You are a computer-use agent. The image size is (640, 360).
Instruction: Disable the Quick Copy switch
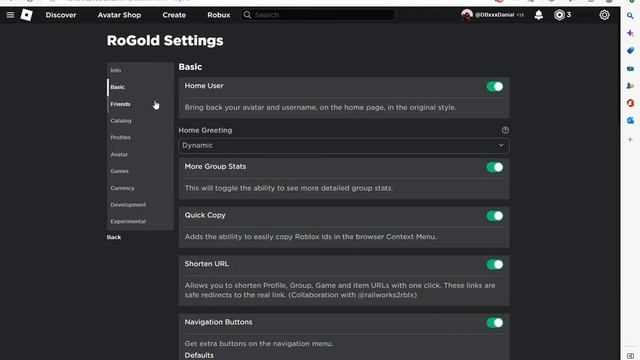tap(495, 216)
